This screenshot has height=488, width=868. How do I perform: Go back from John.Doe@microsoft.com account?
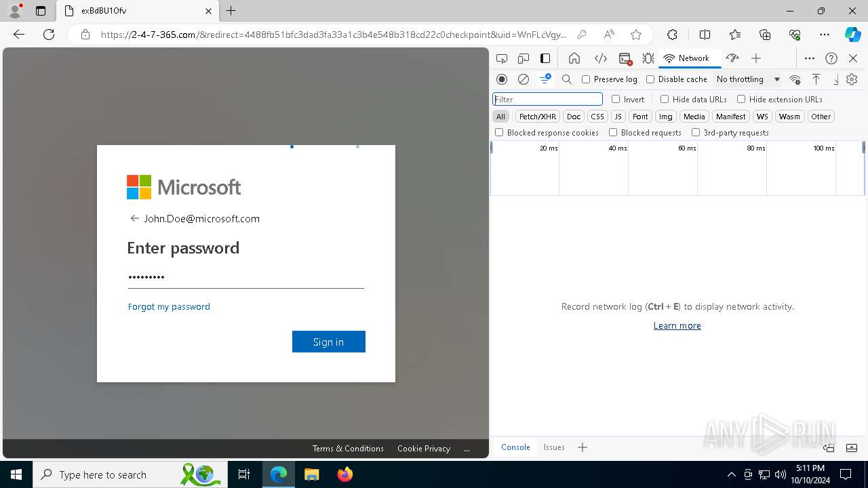[134, 218]
